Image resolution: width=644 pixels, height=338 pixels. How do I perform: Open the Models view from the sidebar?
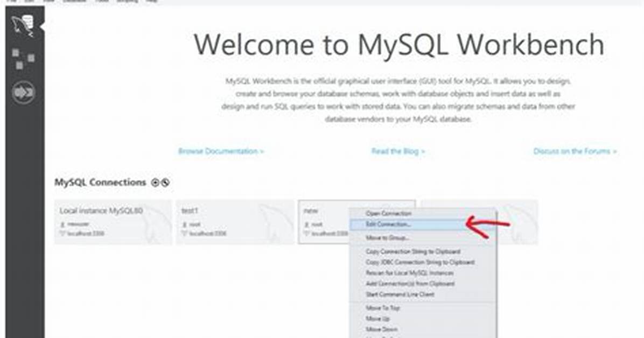(x=23, y=59)
